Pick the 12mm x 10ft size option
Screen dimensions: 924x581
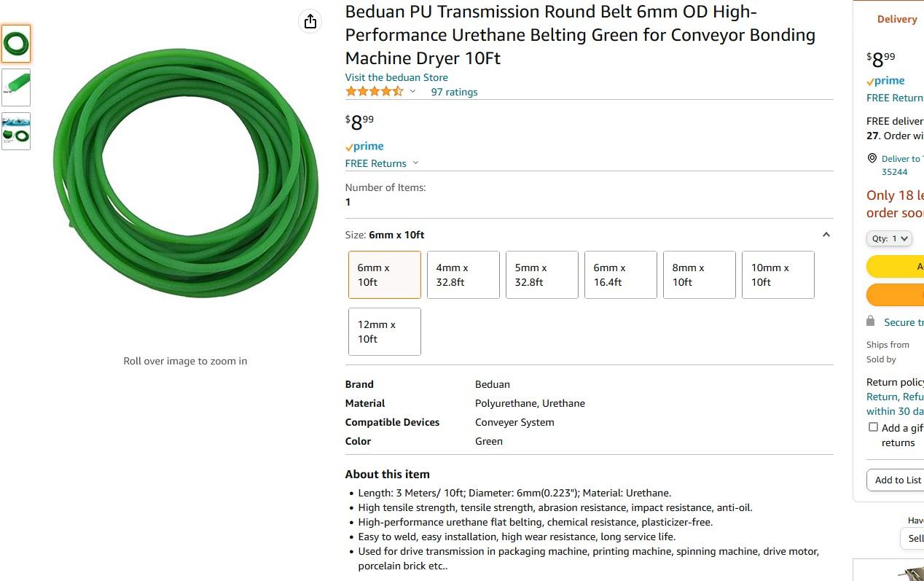click(x=384, y=332)
